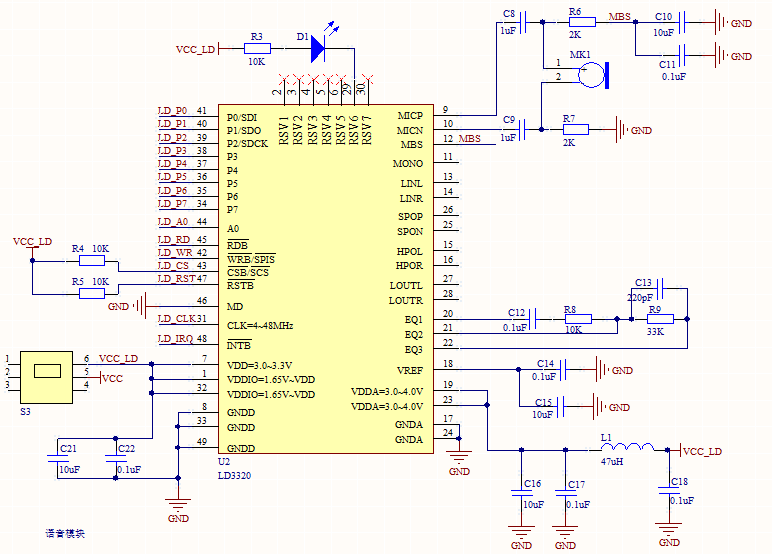Click the C14 capacitor symbol
The width and height of the screenshot is (772, 554).
563,369
